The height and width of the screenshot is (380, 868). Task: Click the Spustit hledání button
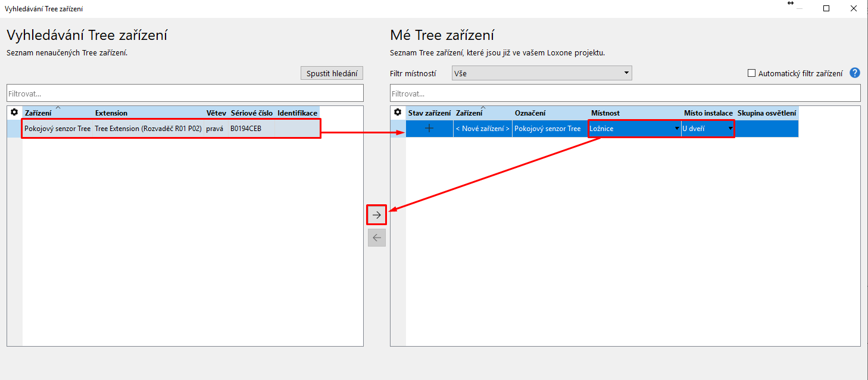[332, 73]
